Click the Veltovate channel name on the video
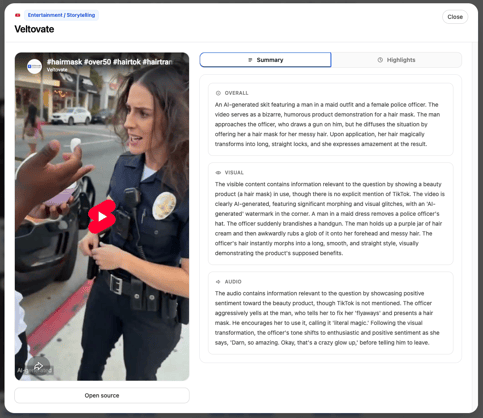Screen dimensions: 483x418 57,70
